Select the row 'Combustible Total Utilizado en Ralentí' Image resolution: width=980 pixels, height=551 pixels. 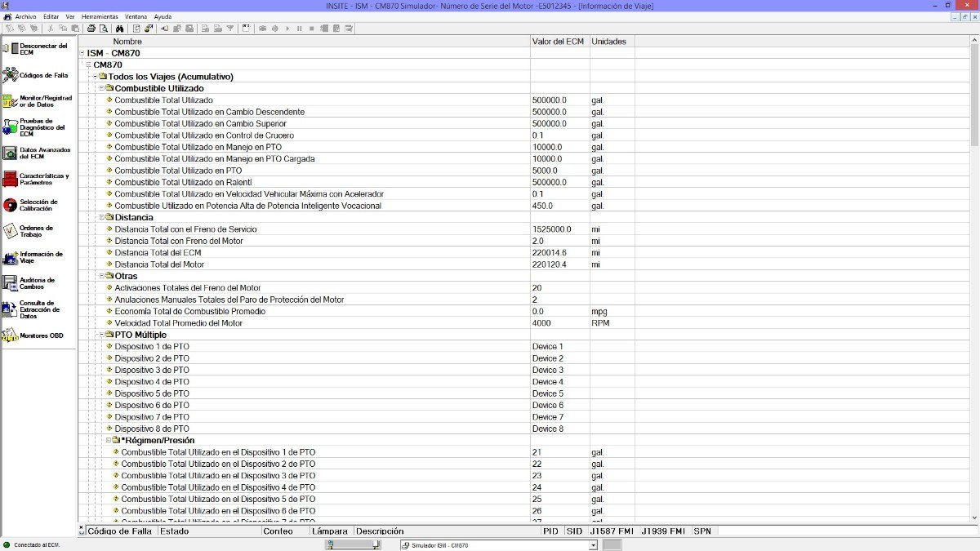click(x=183, y=182)
